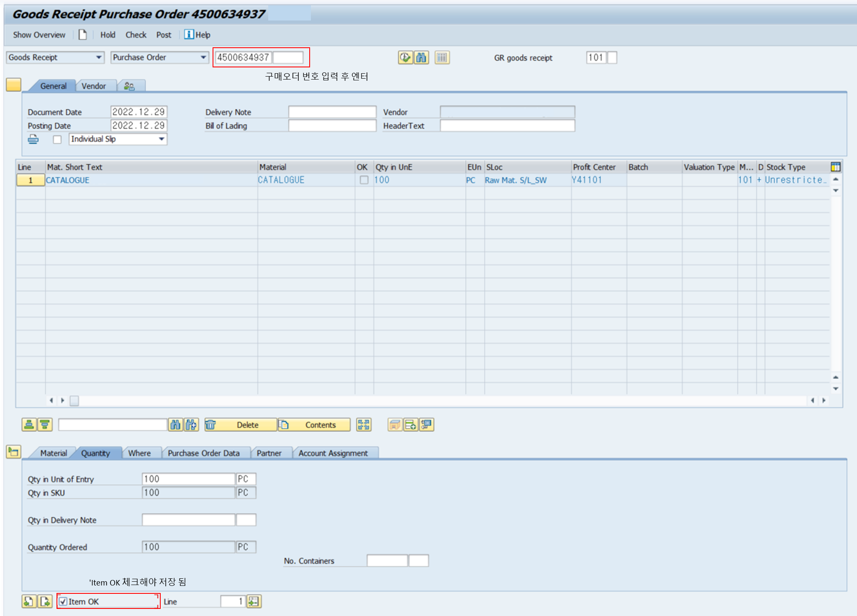Image resolution: width=857 pixels, height=616 pixels.
Task: Enable the print slip checkbox
Action: click(x=57, y=139)
